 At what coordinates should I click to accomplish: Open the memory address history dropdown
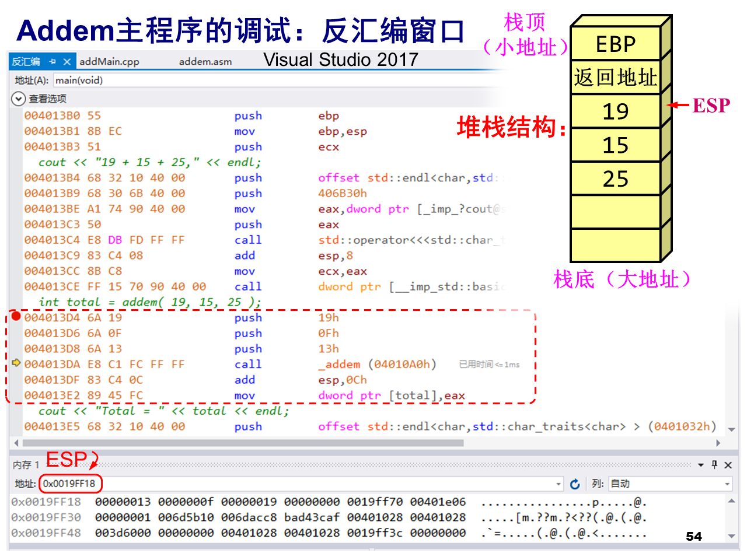(x=558, y=484)
